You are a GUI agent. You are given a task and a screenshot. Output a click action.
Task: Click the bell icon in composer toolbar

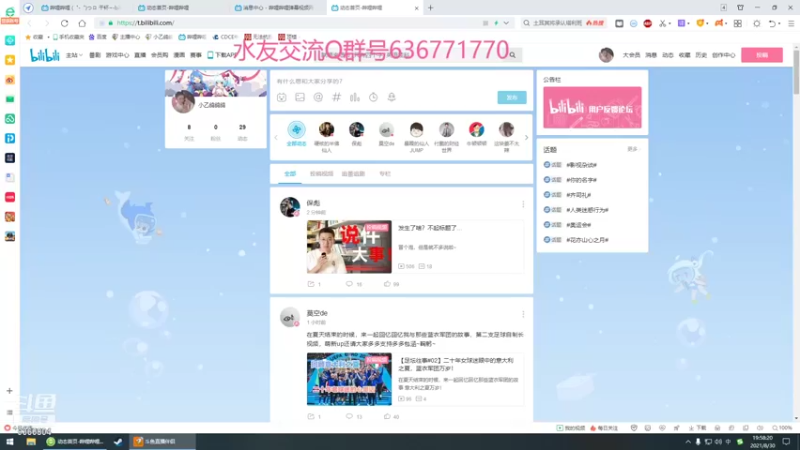coord(391,97)
